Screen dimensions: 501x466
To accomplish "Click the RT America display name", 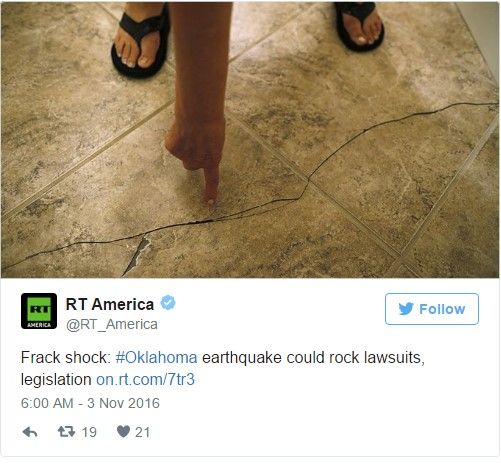I will click(x=110, y=304).
